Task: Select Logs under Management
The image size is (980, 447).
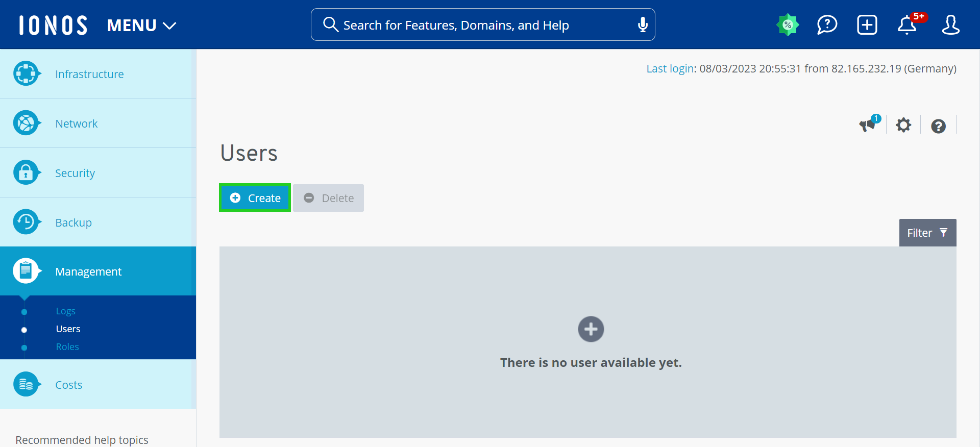Action: coord(66,311)
